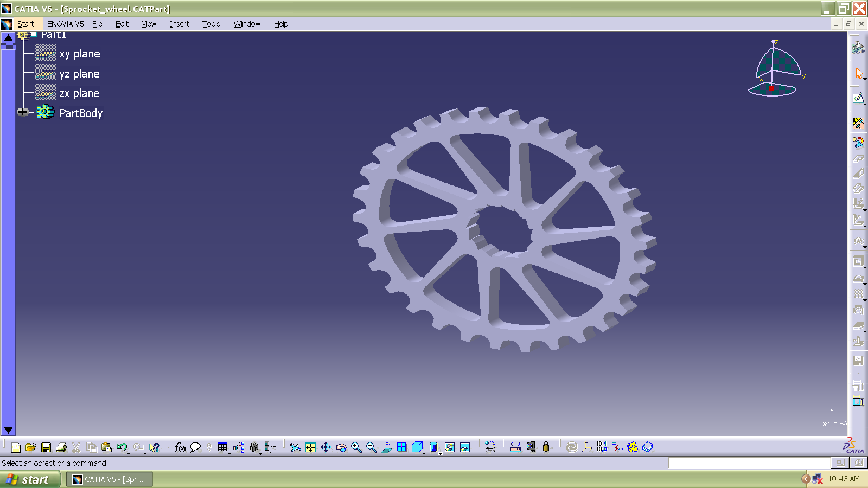Open the Tools menu
The image size is (868, 488).
click(211, 24)
